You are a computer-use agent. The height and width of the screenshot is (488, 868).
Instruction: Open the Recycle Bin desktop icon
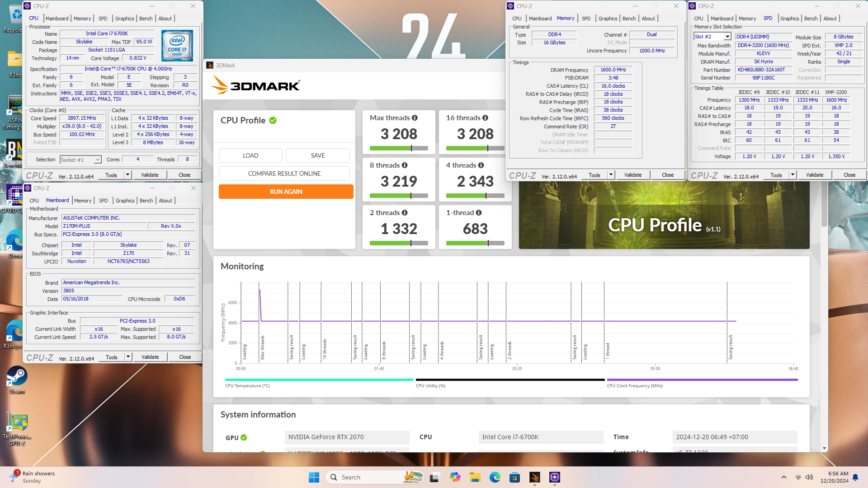(14, 18)
